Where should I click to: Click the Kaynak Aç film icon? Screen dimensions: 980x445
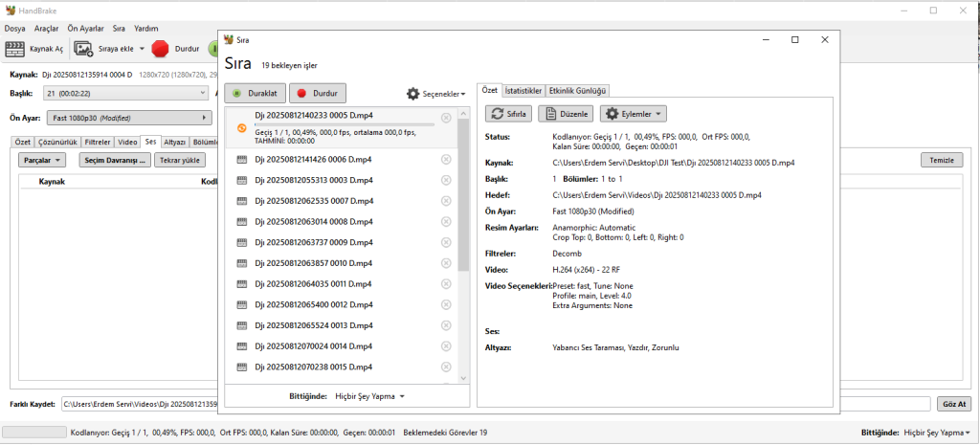[15, 49]
